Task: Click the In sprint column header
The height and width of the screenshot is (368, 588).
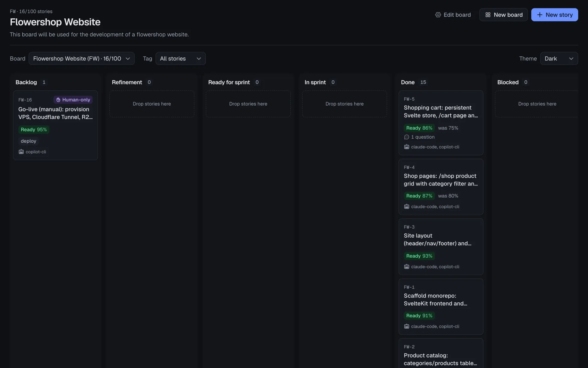Action: (315, 82)
